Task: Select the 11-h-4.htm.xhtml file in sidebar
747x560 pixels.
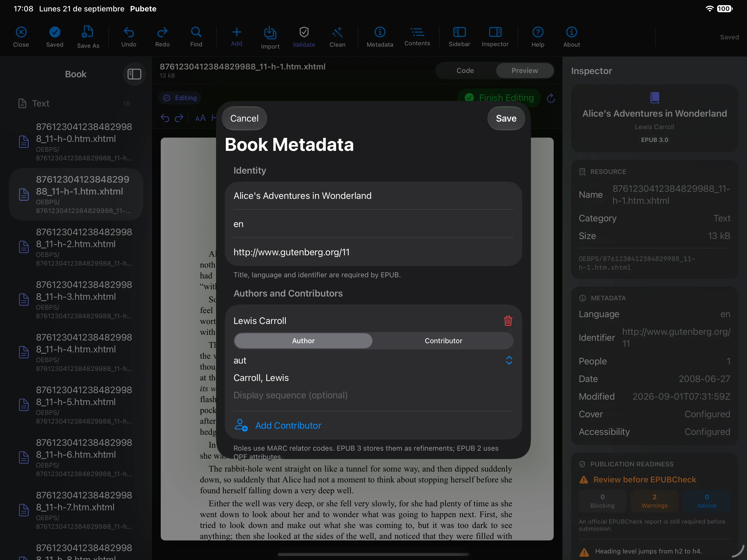Action: (76, 352)
